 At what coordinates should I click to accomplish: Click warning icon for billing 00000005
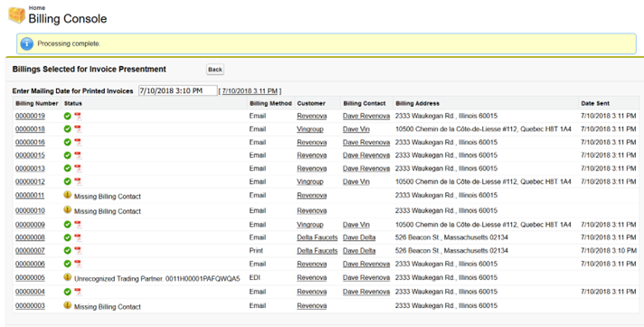[67, 277]
